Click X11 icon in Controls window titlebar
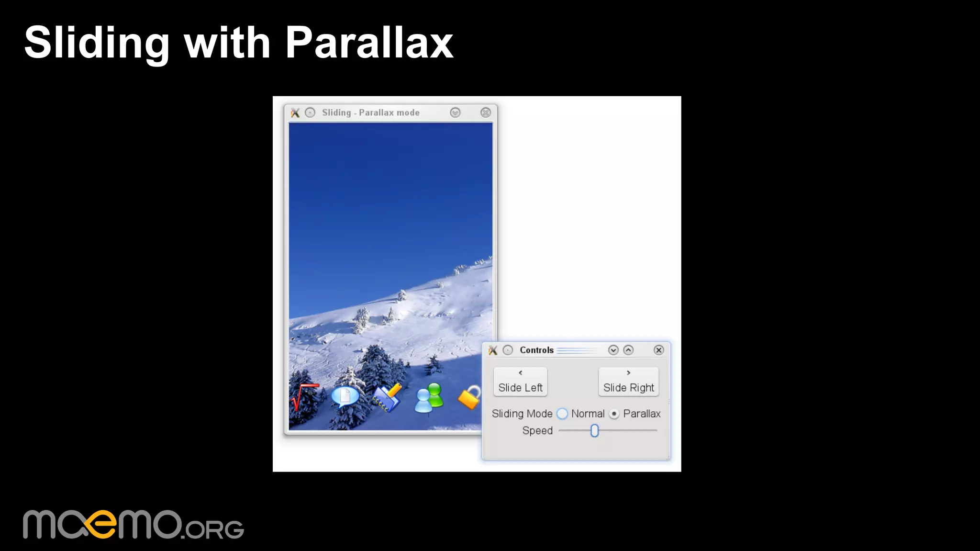 (x=493, y=350)
